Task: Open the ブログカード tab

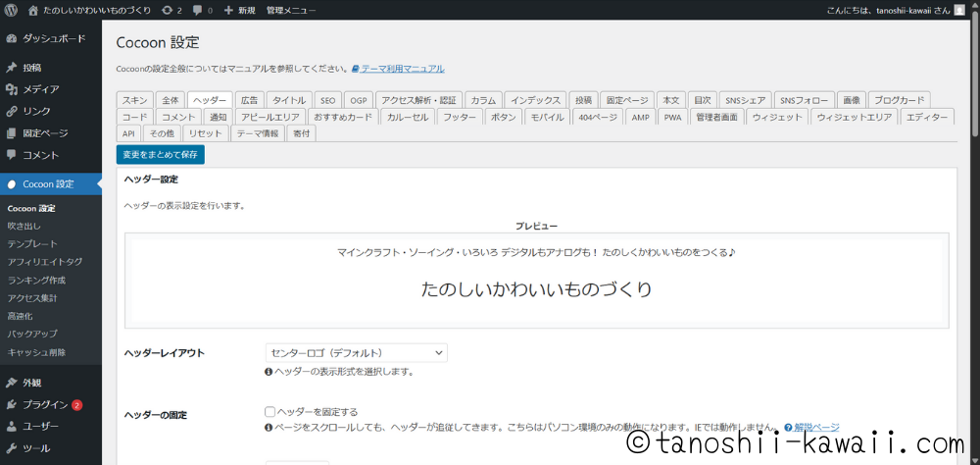Action: coord(900,100)
